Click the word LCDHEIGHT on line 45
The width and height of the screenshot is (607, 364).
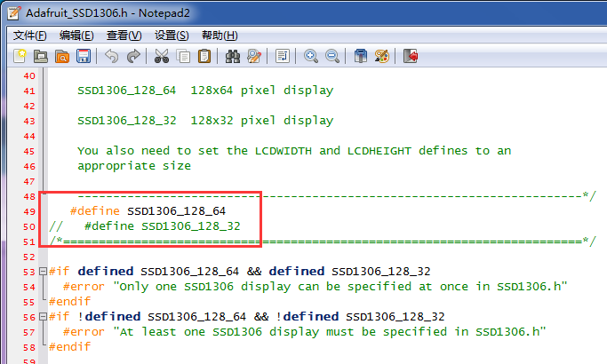379,151
